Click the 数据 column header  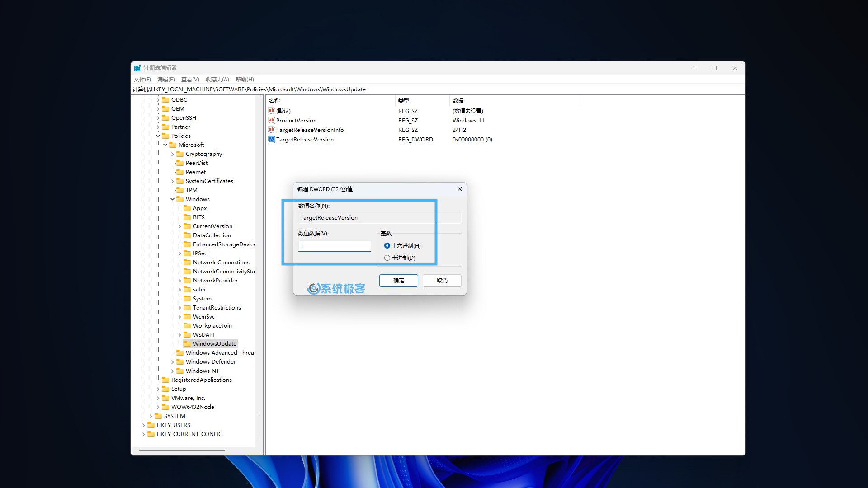pyautogui.click(x=515, y=100)
